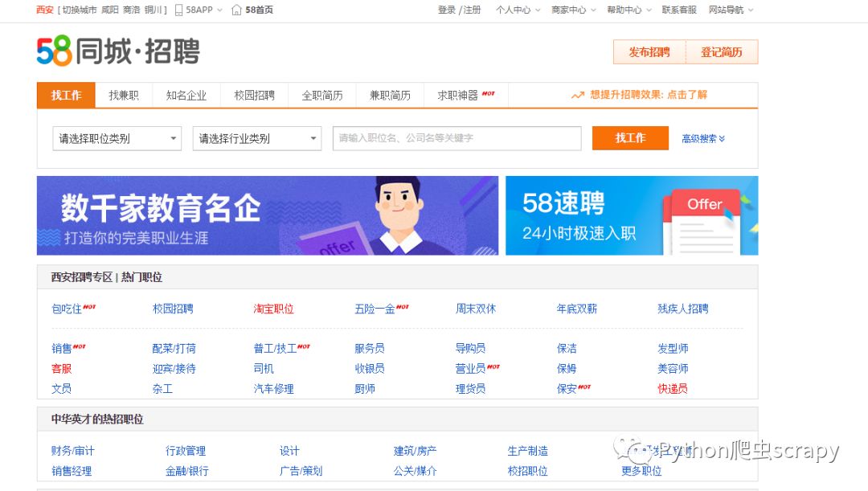This screenshot has height=491, width=868.
Task: Open the 58速聘 banner
Action: [632, 215]
